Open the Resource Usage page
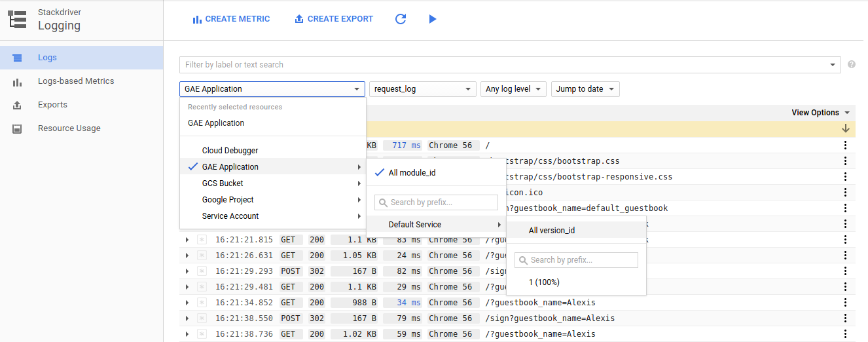868x342 pixels. 69,128
